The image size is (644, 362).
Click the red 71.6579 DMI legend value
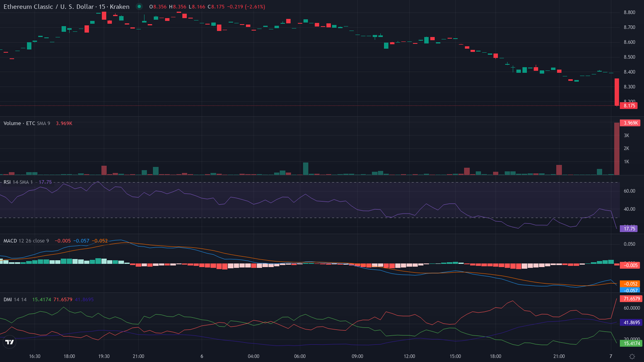(x=63, y=300)
